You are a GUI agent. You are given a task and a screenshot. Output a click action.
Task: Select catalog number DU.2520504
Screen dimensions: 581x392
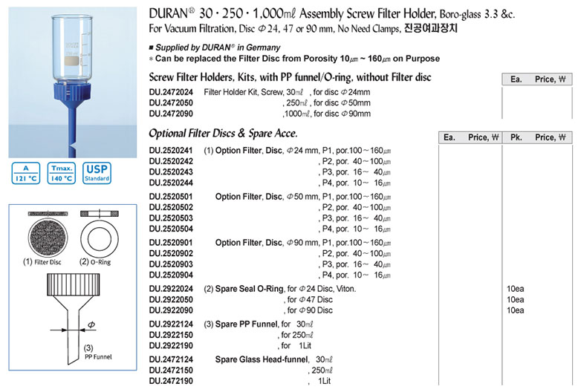[x=171, y=229]
